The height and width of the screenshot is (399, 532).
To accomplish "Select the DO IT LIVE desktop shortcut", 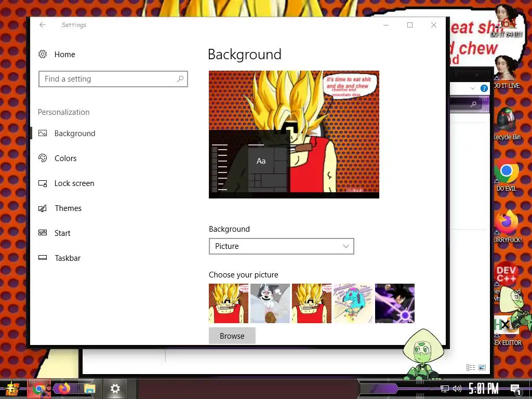I will click(506, 72).
